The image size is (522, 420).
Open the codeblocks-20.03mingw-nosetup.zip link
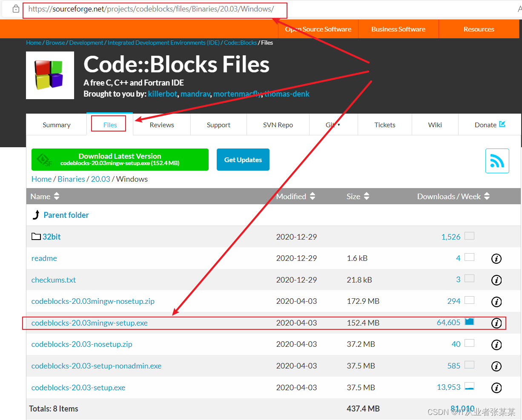pos(93,301)
